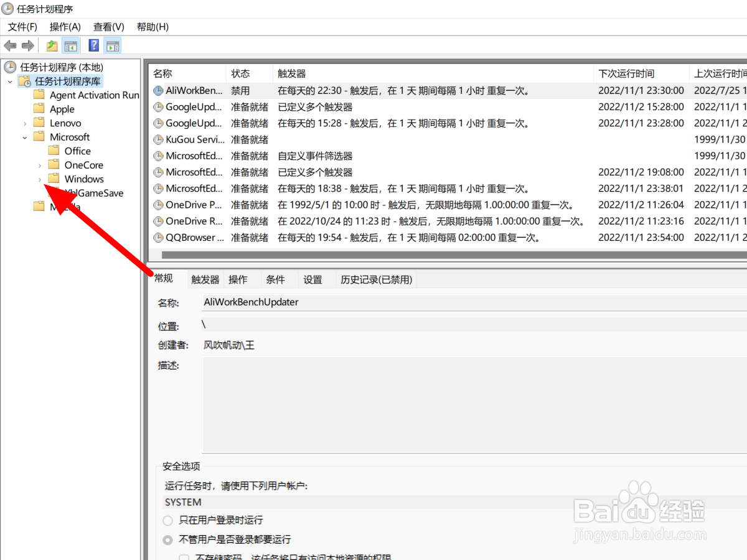Select the KuGou Servi task row
The image size is (747, 560).
tap(448, 139)
